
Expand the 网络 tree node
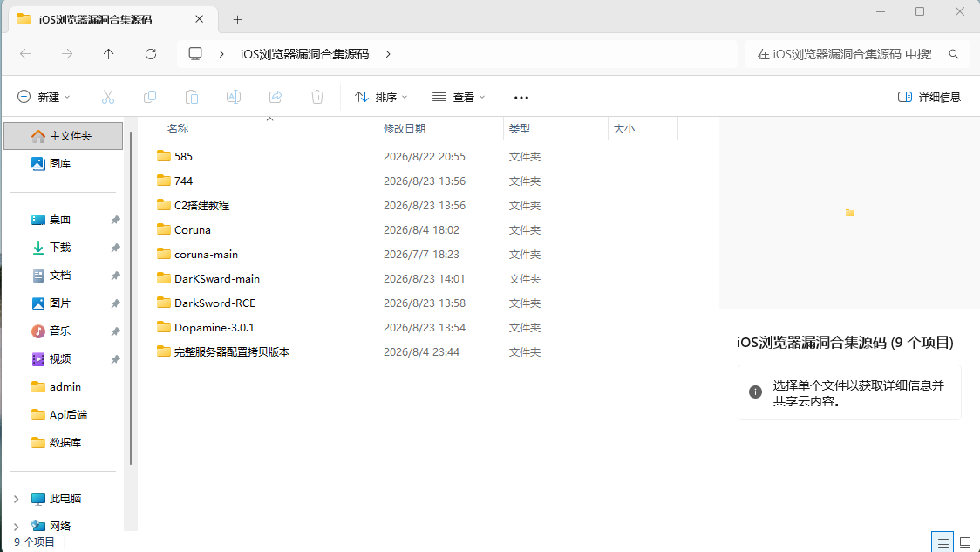17,527
